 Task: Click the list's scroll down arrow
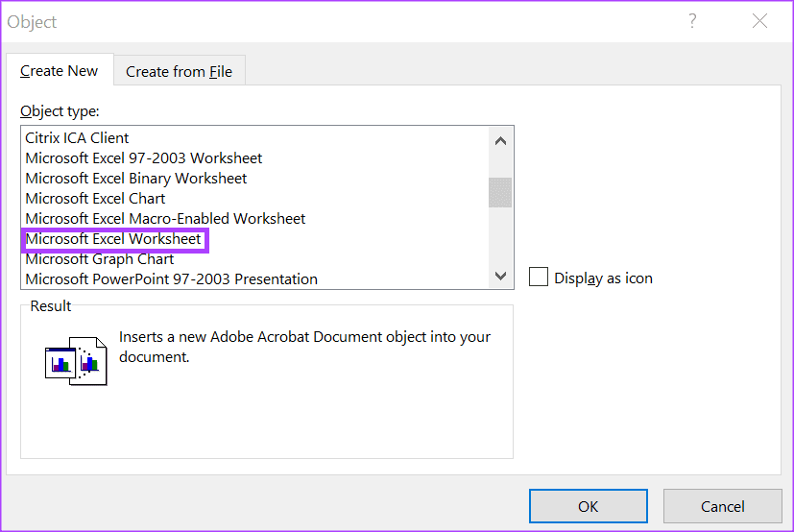(500, 276)
